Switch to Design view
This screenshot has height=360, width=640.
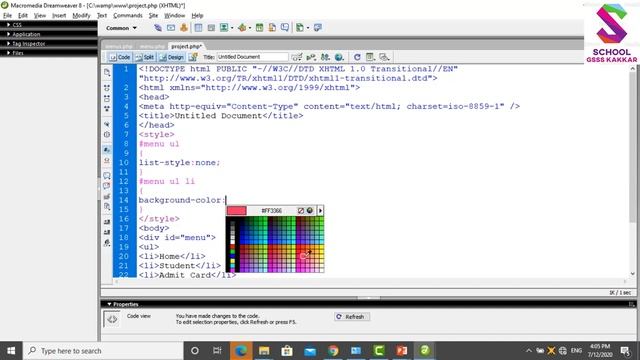(172, 57)
